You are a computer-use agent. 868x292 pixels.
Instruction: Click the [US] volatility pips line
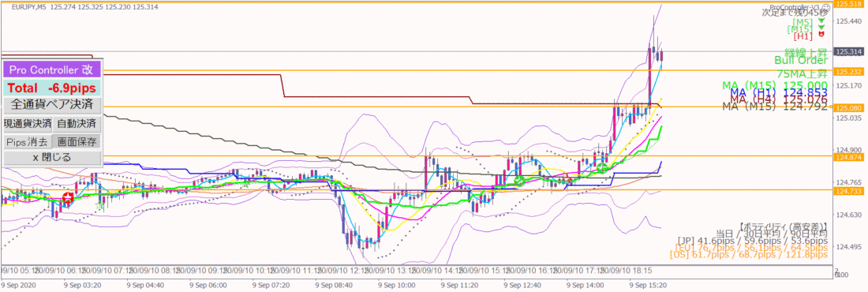pos(749,254)
